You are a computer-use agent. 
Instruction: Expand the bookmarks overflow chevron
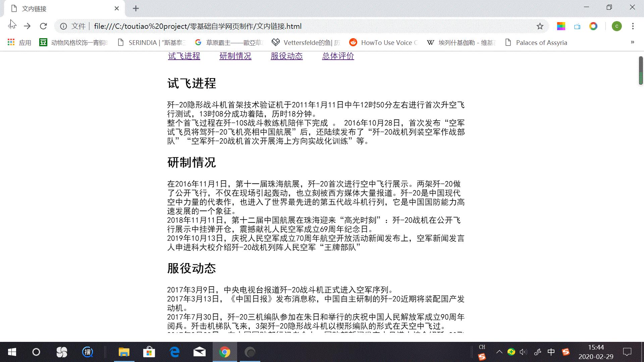pyautogui.click(x=633, y=43)
